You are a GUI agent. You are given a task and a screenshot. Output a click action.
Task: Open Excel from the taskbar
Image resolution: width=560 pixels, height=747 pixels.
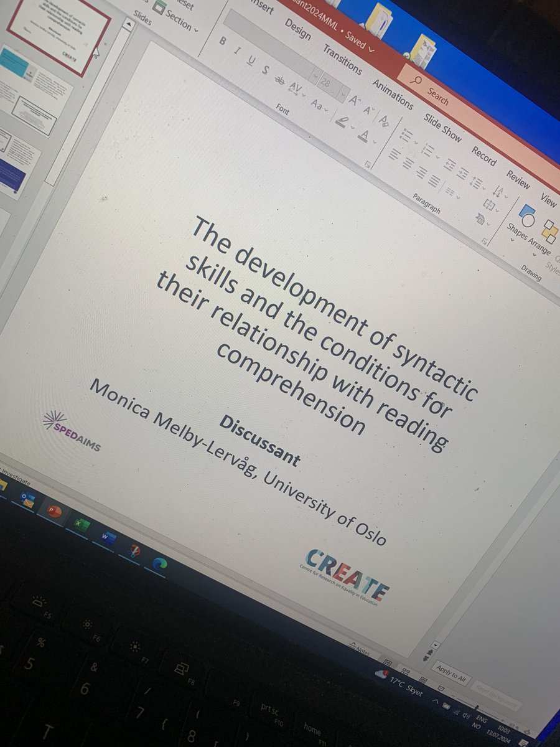(82, 525)
